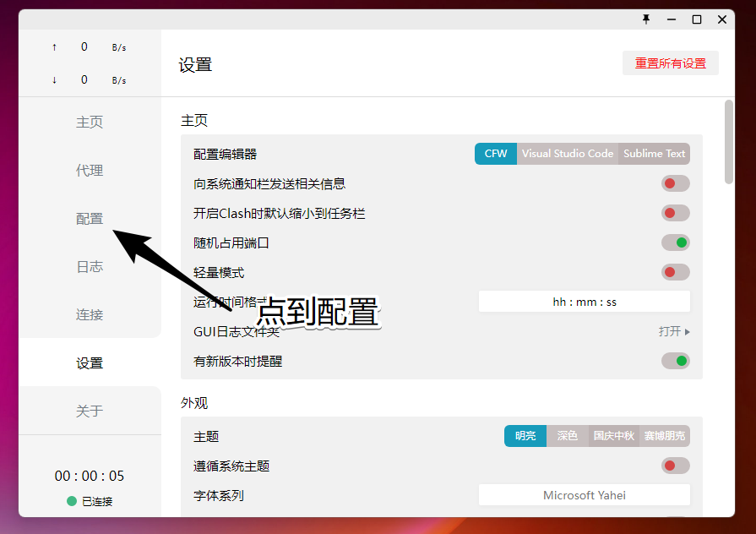Screen dimensions: 756x534
Task: Click the runtime format hh:mm:ss field
Action: coord(584,302)
